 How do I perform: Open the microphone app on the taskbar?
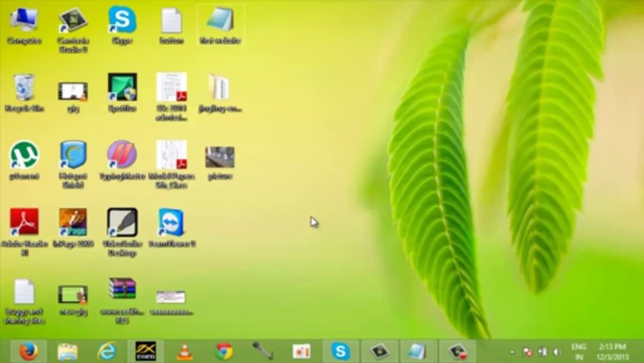click(262, 351)
